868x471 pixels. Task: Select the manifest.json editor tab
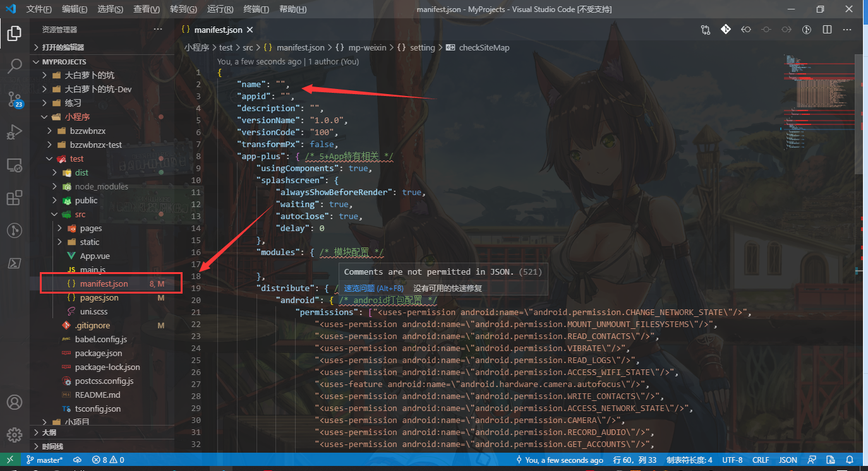click(218, 30)
